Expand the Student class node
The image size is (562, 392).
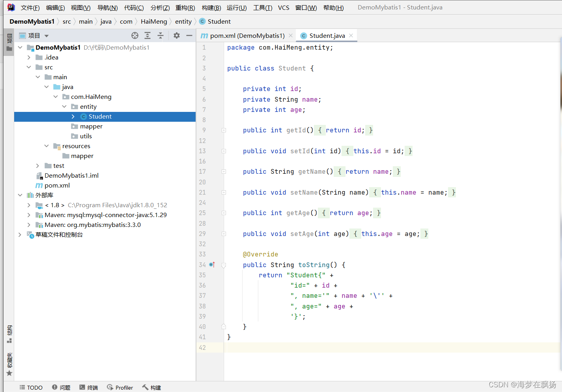(x=73, y=116)
